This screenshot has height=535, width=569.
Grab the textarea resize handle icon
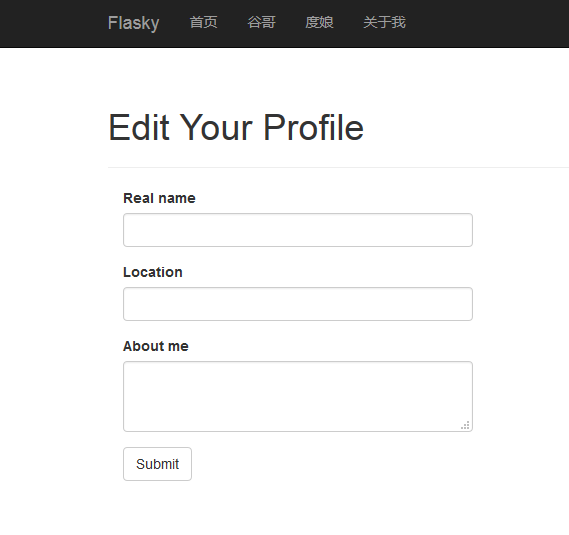pyautogui.click(x=466, y=425)
